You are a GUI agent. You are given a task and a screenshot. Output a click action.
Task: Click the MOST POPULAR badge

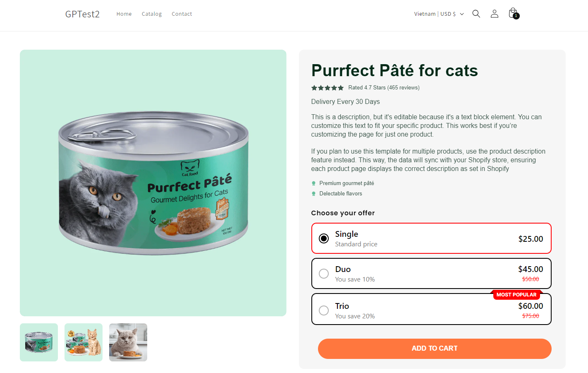coord(516,295)
